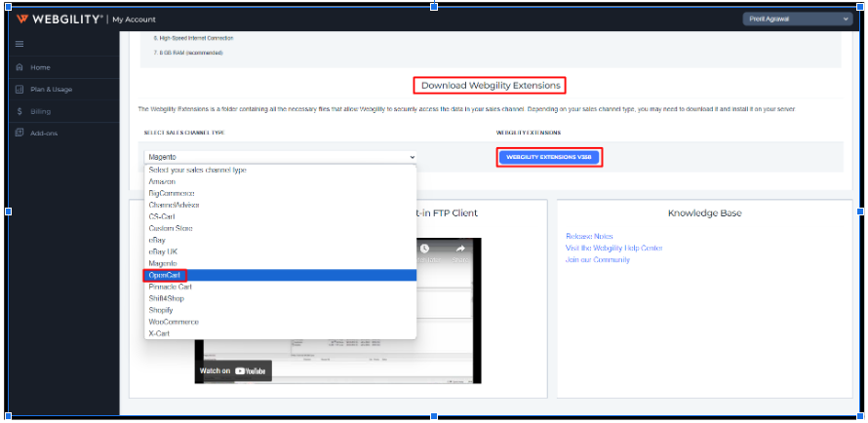Choose Shopify in the dropdown list
This screenshot has width=868, height=423.
[161, 310]
